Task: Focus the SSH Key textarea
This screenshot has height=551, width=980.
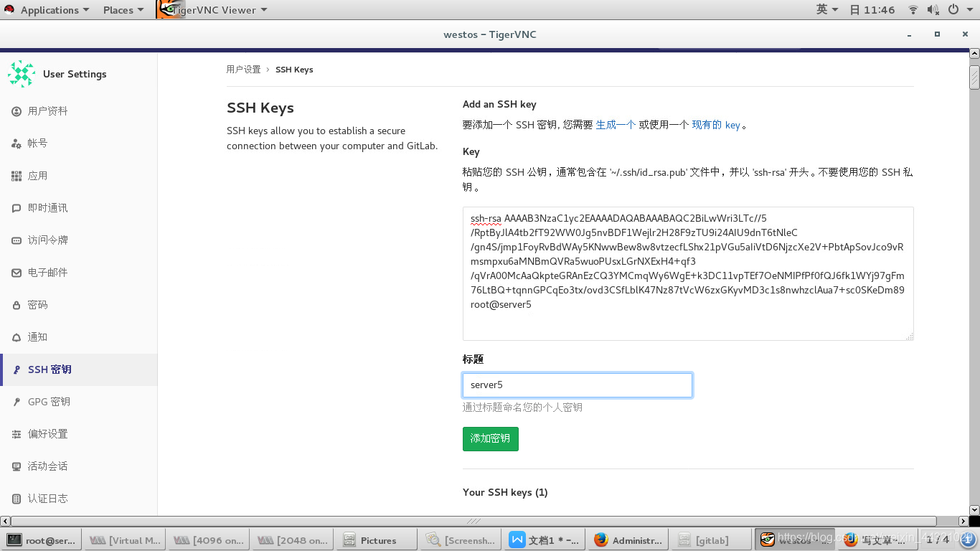Action: pyautogui.click(x=688, y=273)
